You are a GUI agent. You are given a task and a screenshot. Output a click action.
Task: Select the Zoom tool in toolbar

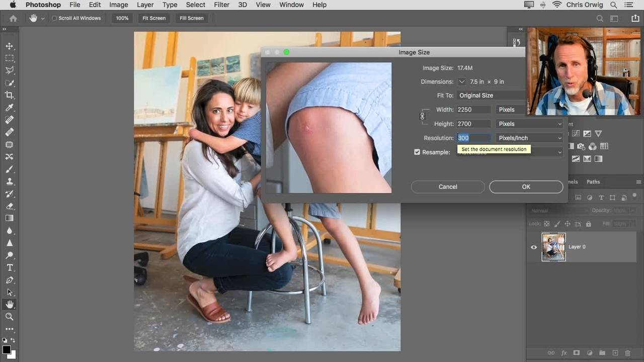coord(9,316)
